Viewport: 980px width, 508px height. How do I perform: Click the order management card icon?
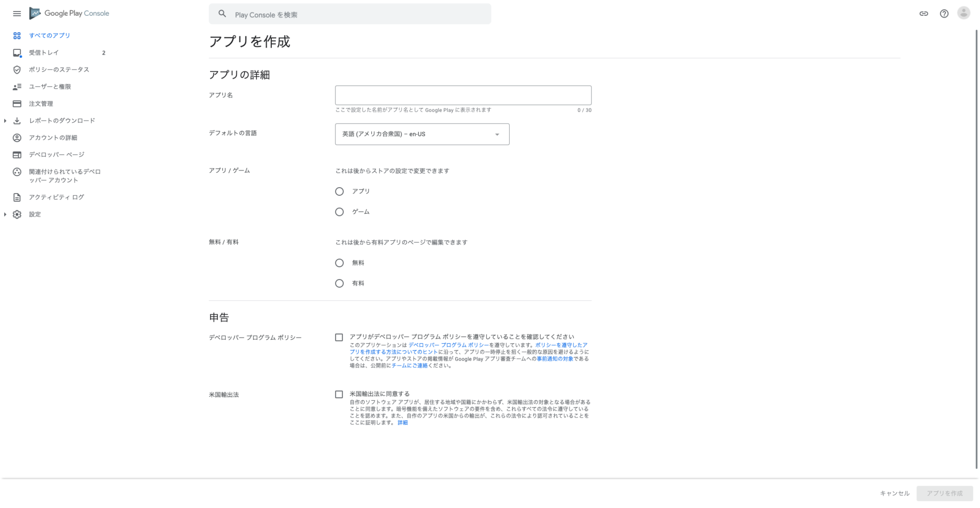(x=17, y=104)
